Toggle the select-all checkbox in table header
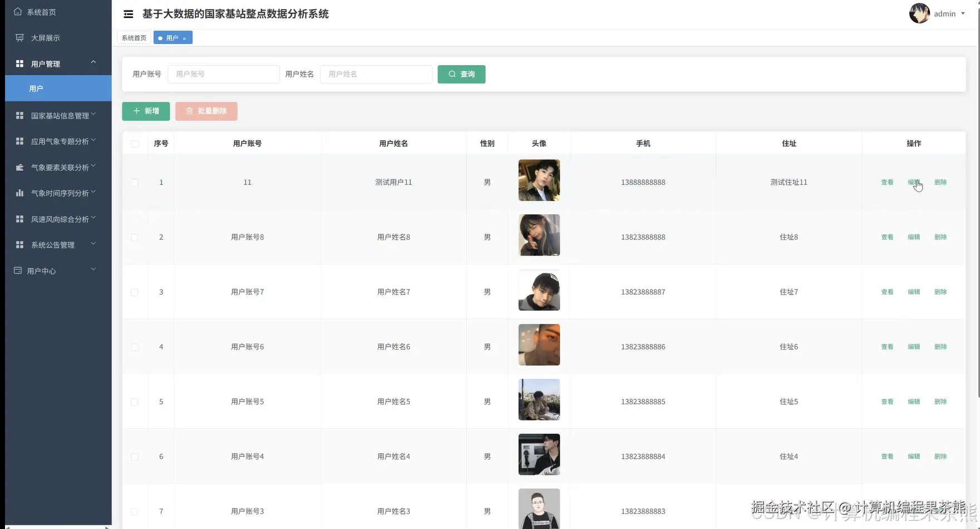The image size is (980, 529). click(x=135, y=144)
